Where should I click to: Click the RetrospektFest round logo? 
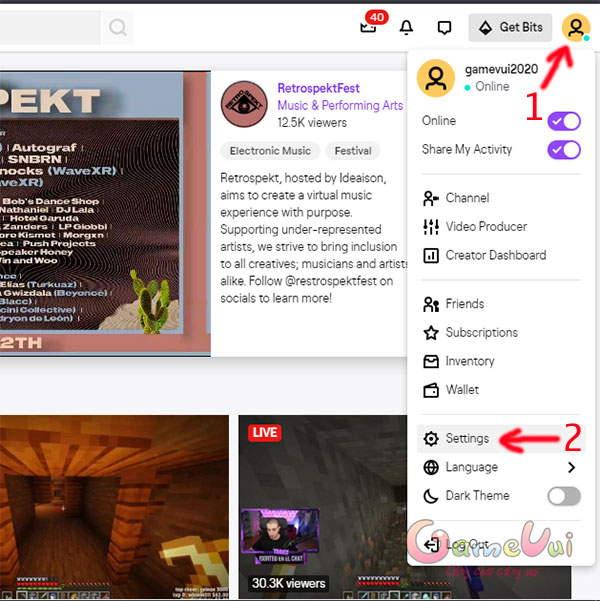(244, 104)
